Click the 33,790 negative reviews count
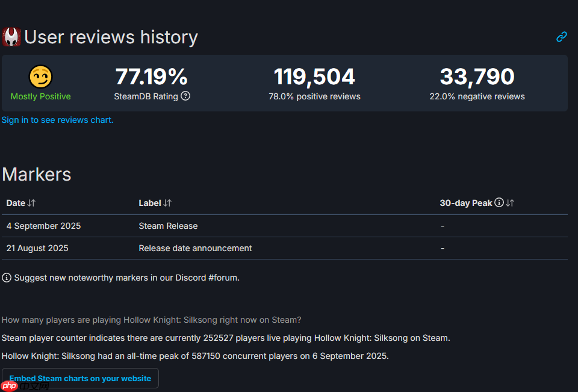The image size is (578, 392). [477, 77]
